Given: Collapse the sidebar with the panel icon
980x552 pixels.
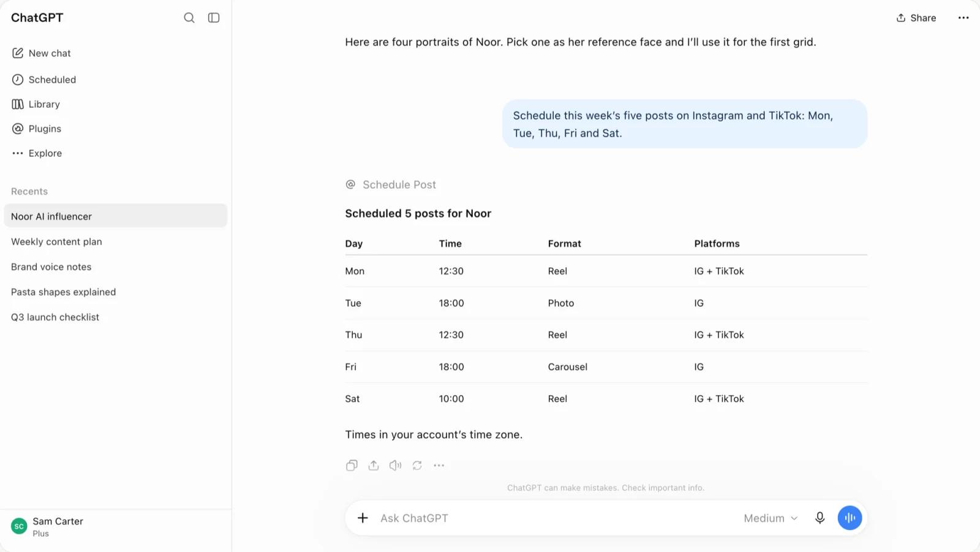Looking at the screenshot, I should click(214, 18).
